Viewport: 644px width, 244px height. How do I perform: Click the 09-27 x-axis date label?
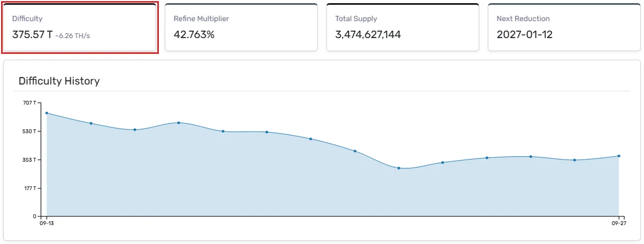point(619,223)
